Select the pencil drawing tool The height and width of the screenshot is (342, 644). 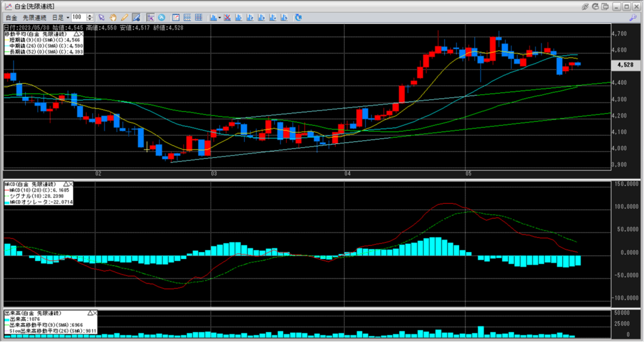point(123,17)
